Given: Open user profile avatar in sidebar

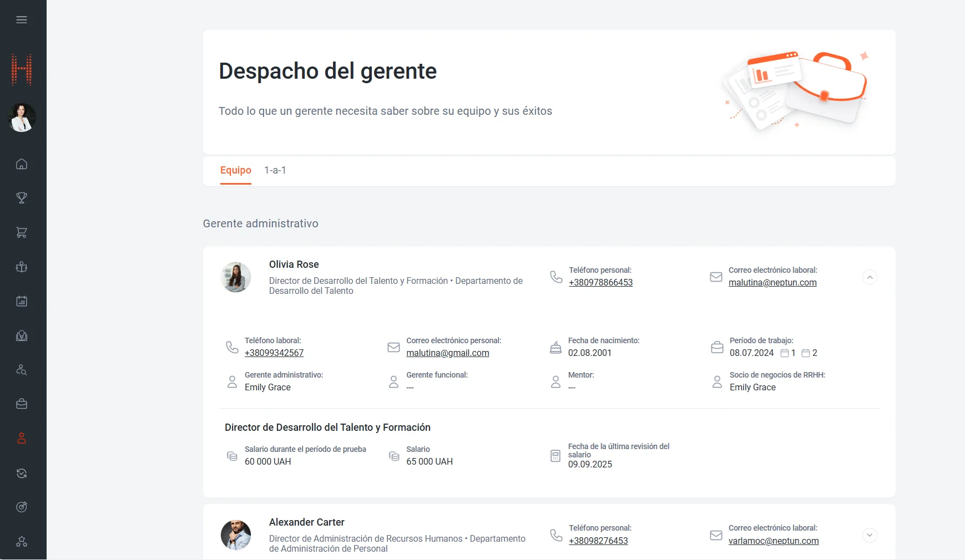Looking at the screenshot, I should click(22, 118).
